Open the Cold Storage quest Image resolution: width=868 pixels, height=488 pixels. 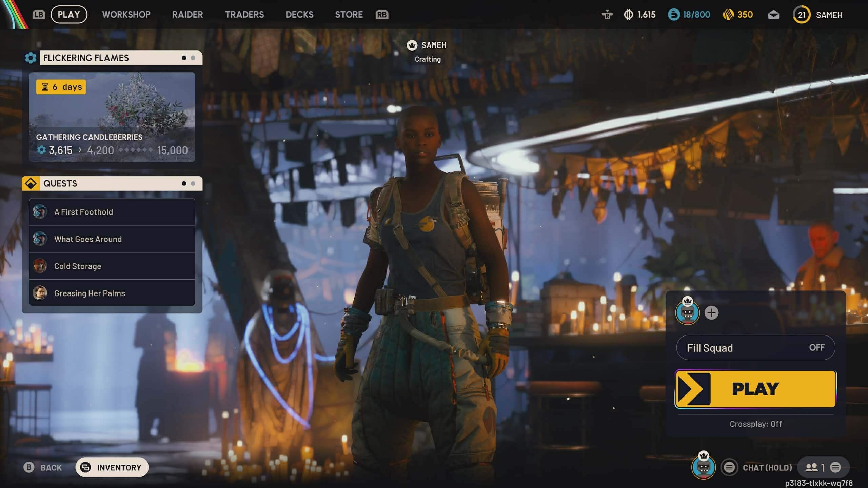77,266
